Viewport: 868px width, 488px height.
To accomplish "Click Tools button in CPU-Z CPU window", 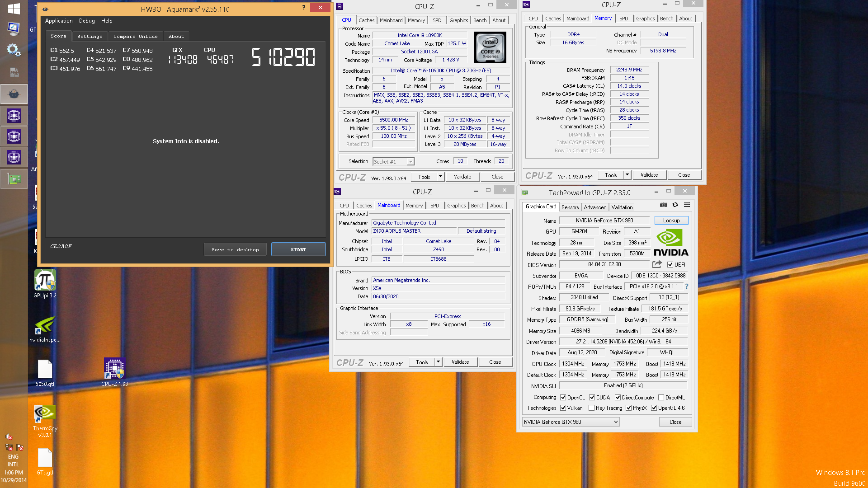I will [x=424, y=177].
